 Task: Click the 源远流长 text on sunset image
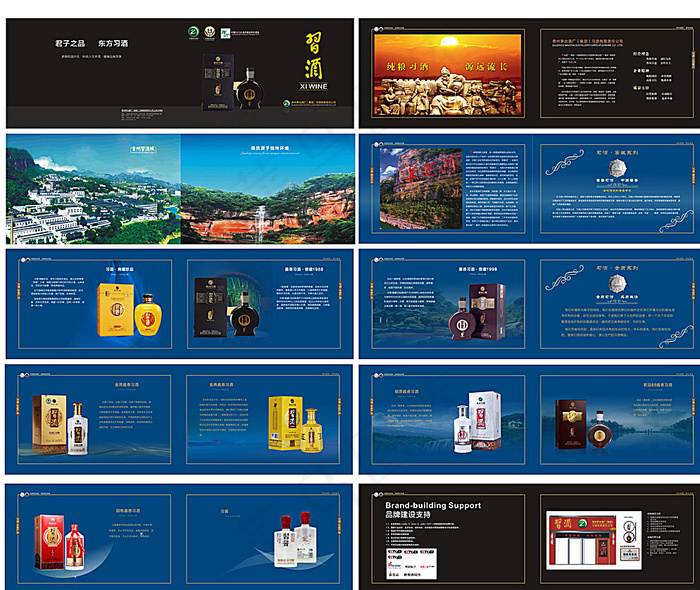(x=487, y=66)
